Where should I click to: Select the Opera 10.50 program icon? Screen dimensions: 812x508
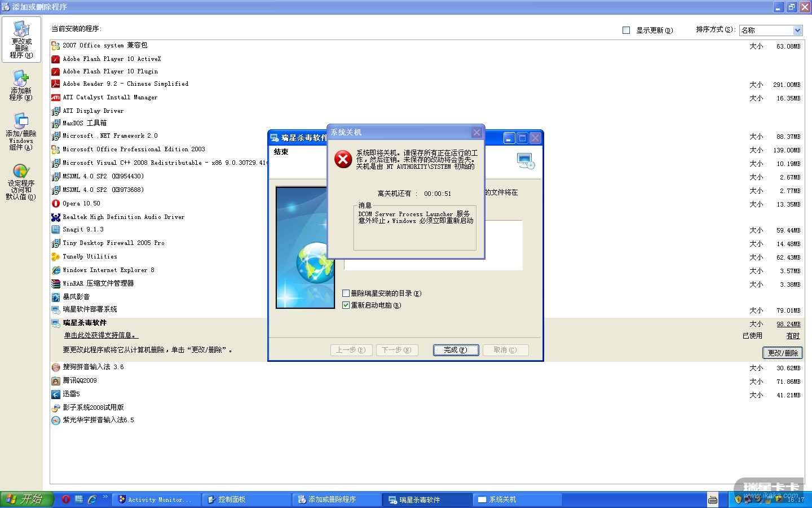[56, 204]
